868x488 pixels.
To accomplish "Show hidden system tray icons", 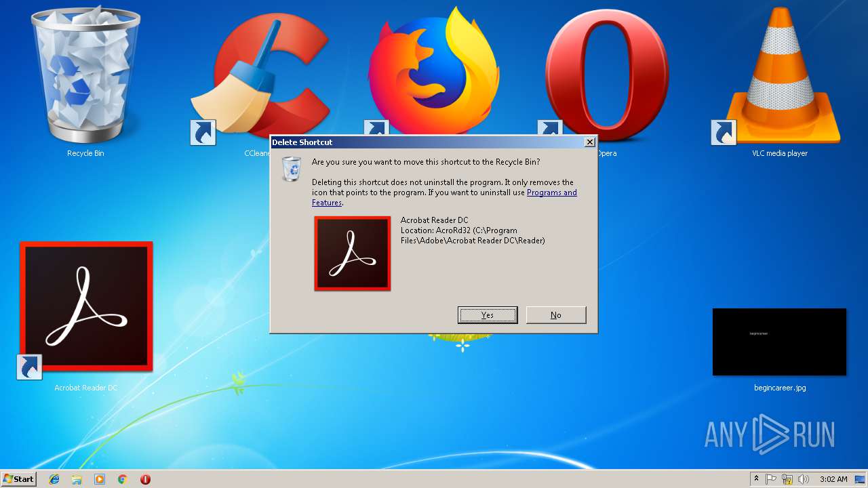I will pyautogui.click(x=756, y=479).
